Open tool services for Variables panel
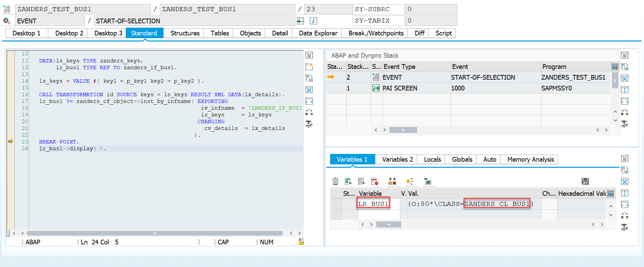The height and width of the screenshot is (267, 644). 625,227
